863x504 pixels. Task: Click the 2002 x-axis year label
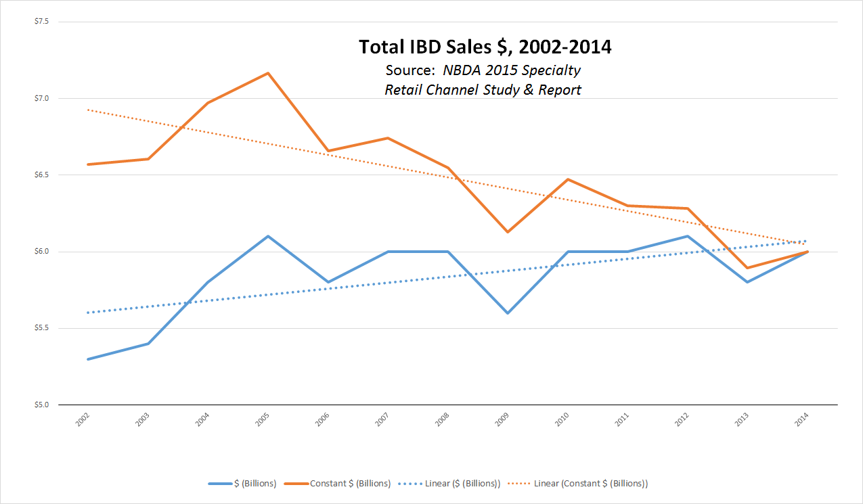[83, 421]
